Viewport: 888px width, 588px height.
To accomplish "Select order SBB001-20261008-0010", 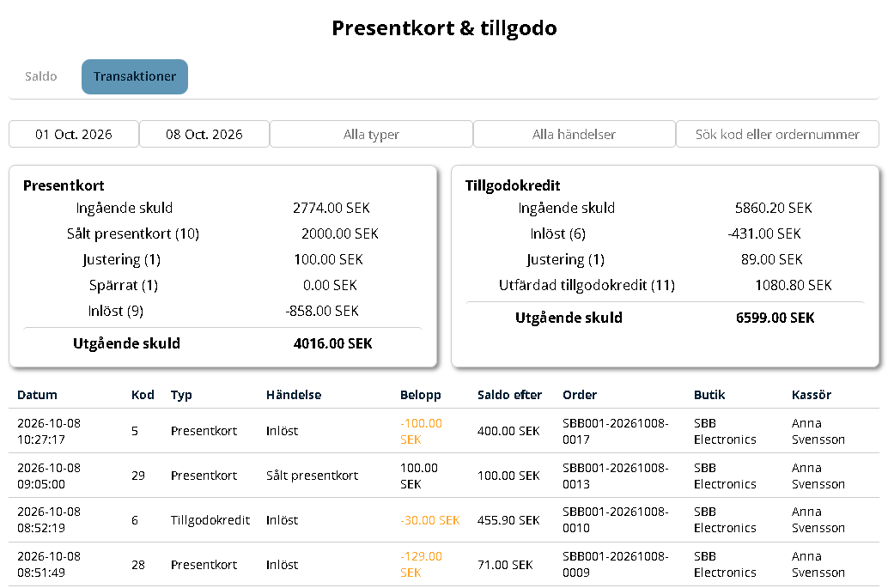I will point(616,519).
